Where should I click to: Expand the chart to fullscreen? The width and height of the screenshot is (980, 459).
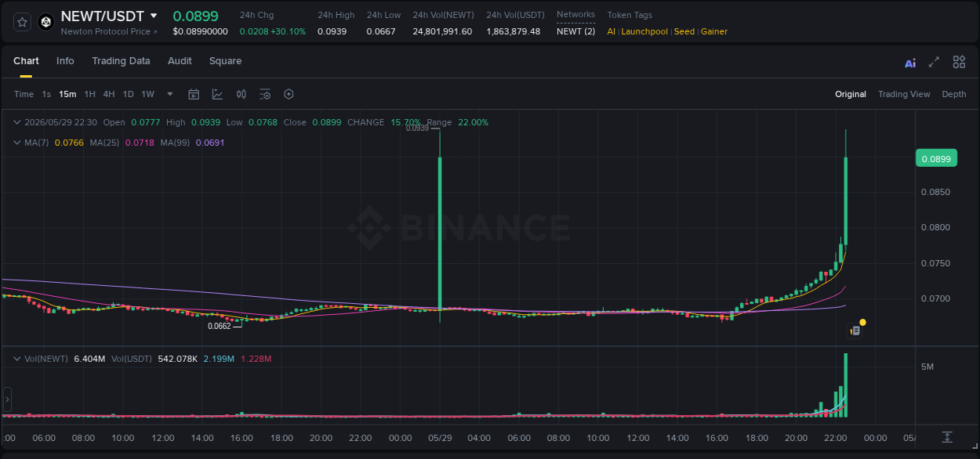934,62
